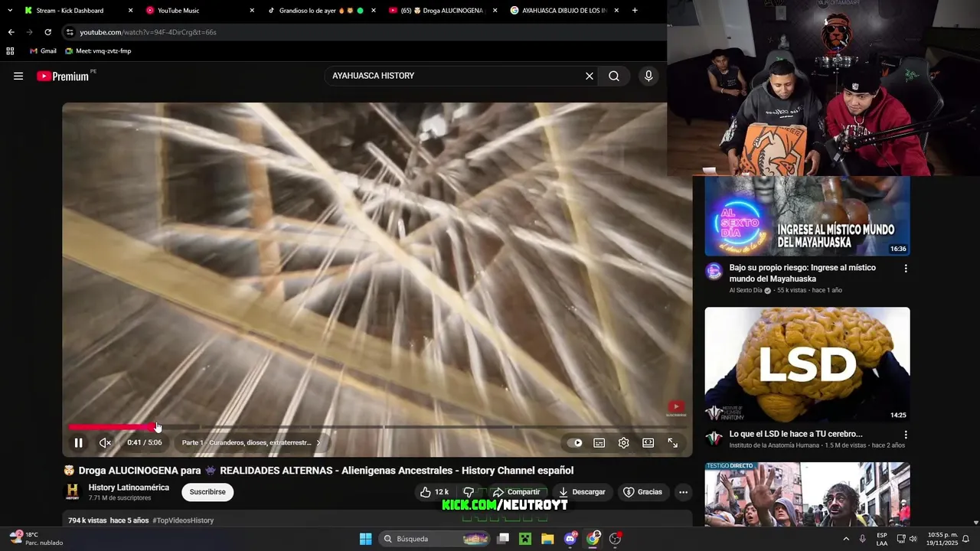Open OBS Studio taskbar icon
Image resolution: width=980 pixels, height=551 pixels.
(x=615, y=539)
